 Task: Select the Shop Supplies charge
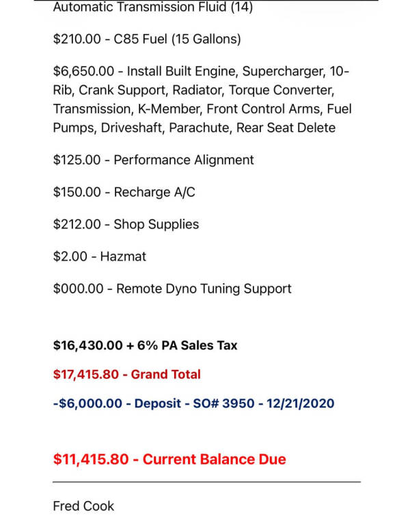coord(126,224)
